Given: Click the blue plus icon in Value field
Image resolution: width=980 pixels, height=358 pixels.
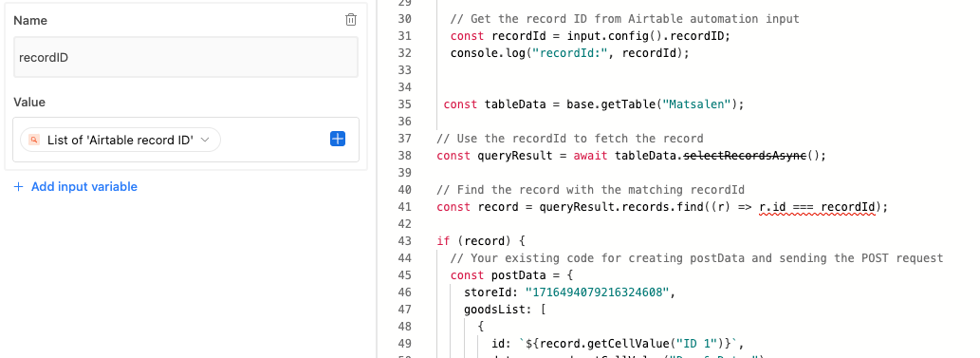Looking at the screenshot, I should 338,139.
